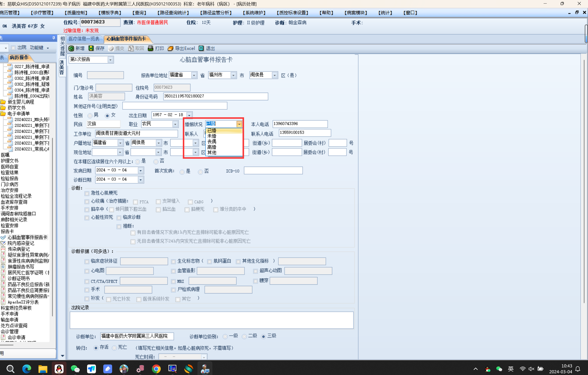This screenshot has height=375, width=588.
Task: Click the 保存 save disk icon
Action: (91, 48)
